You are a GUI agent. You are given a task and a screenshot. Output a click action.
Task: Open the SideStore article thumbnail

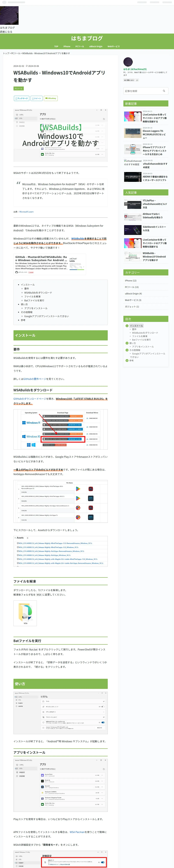pyautogui.click(x=133, y=230)
